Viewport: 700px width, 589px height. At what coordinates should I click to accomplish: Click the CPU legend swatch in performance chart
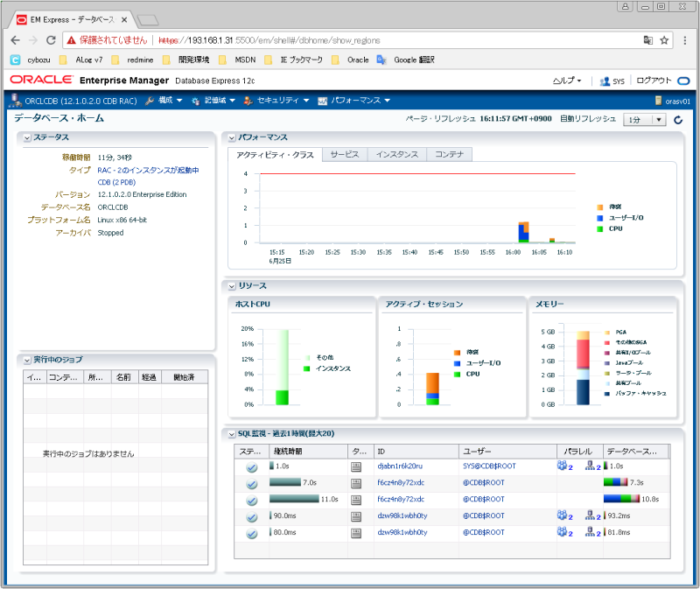click(600, 229)
